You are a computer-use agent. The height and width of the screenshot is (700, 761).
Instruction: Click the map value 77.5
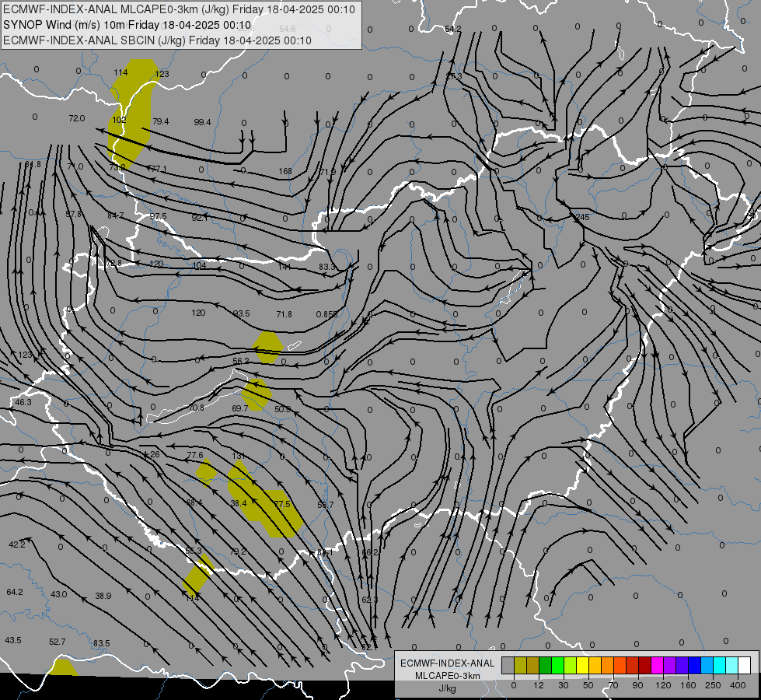pyautogui.click(x=282, y=504)
